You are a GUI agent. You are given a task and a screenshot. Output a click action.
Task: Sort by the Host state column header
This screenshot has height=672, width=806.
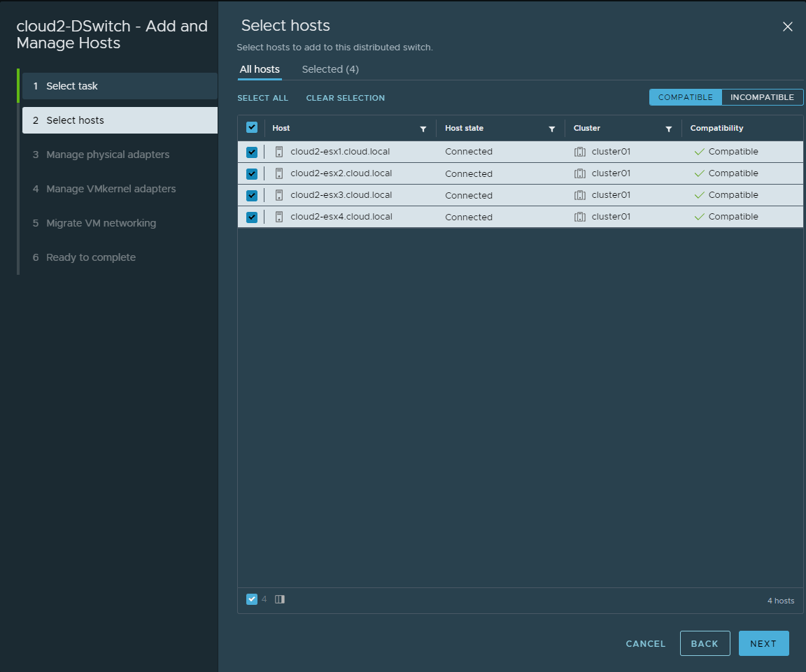click(x=464, y=128)
